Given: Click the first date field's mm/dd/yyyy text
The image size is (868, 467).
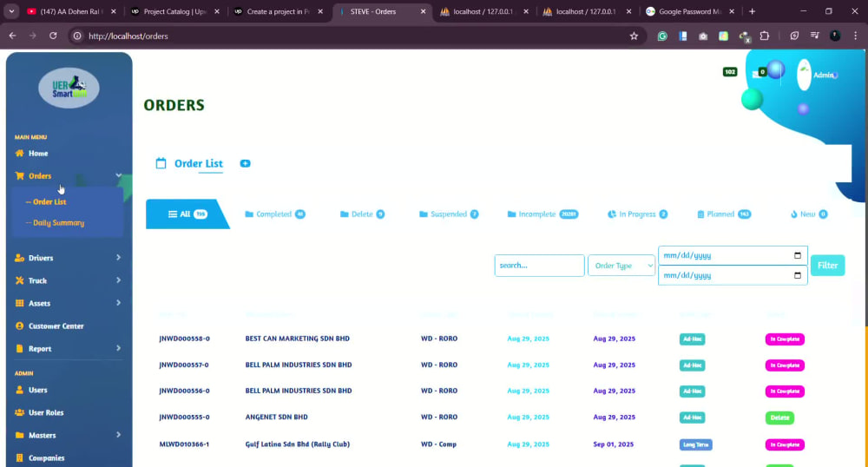Looking at the screenshot, I should [x=687, y=255].
